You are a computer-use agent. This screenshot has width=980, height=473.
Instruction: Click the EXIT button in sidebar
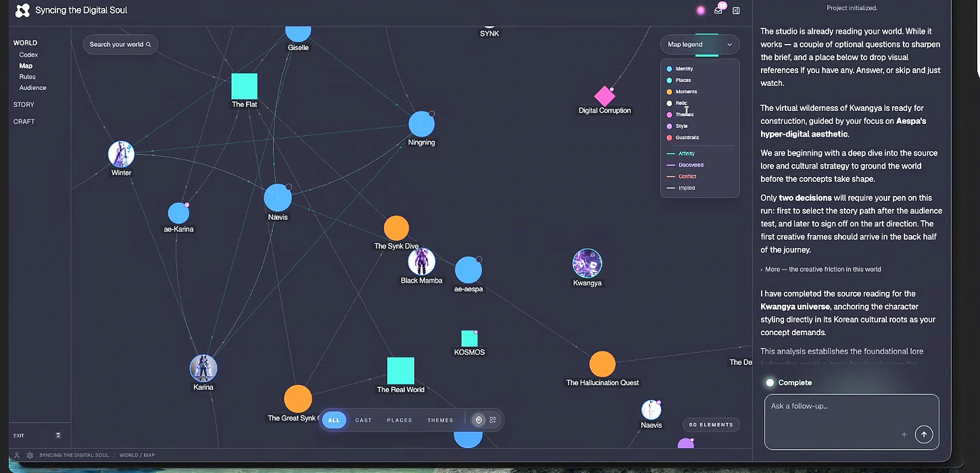19,436
